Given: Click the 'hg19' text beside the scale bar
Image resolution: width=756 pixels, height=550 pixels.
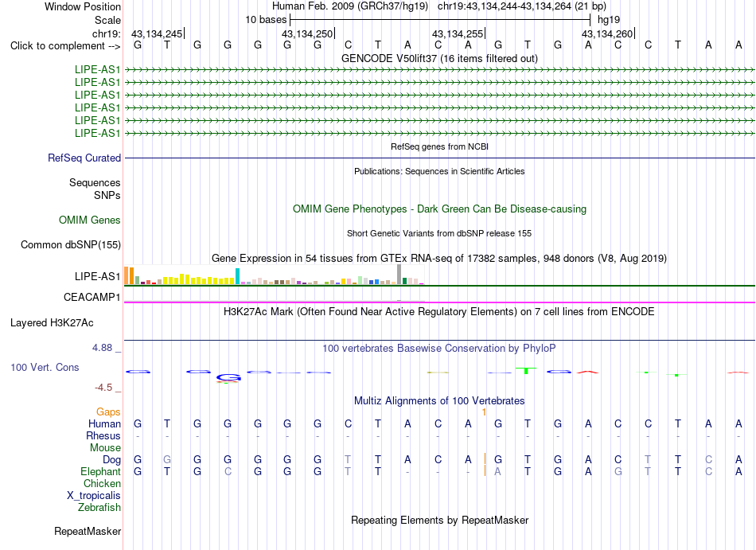Looking at the screenshot, I should pos(609,20).
